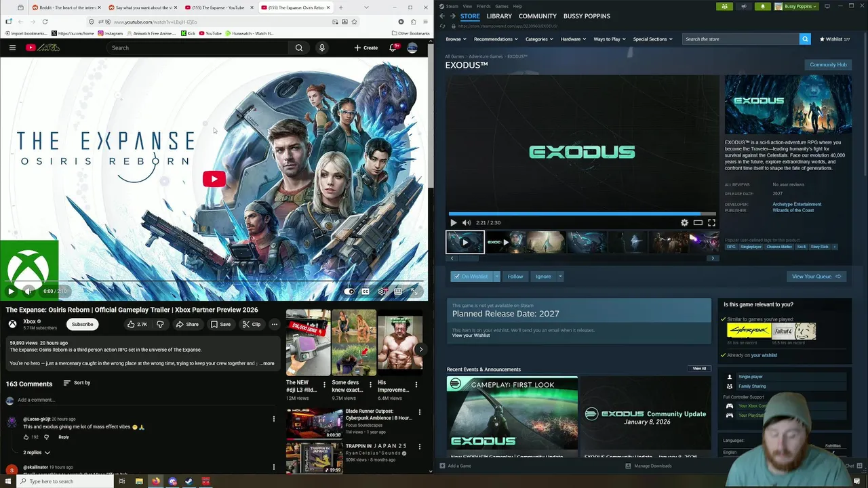Expand the Special Sections dropdown

pyautogui.click(x=652, y=39)
